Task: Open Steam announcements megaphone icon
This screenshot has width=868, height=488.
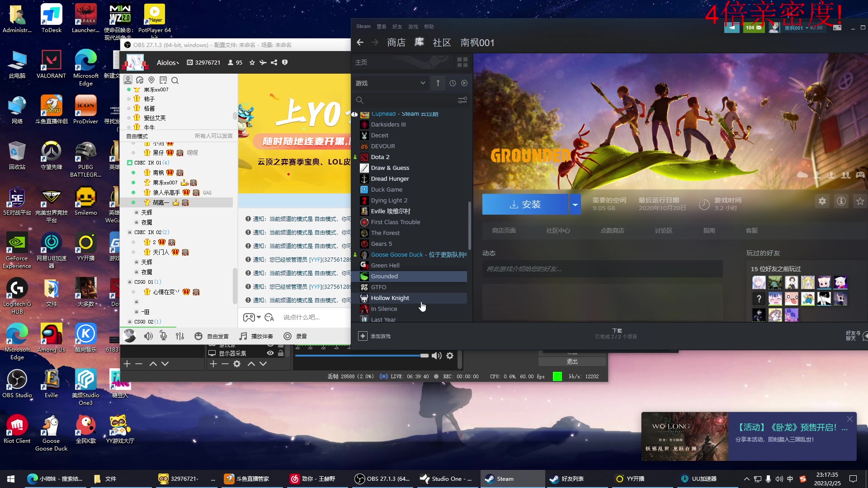Action: coord(732,28)
